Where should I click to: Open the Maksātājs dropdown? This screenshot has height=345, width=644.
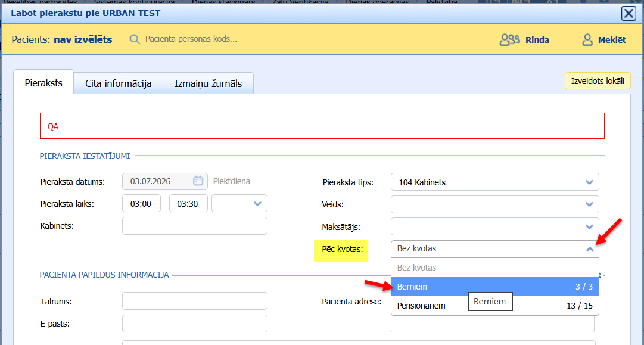495,226
